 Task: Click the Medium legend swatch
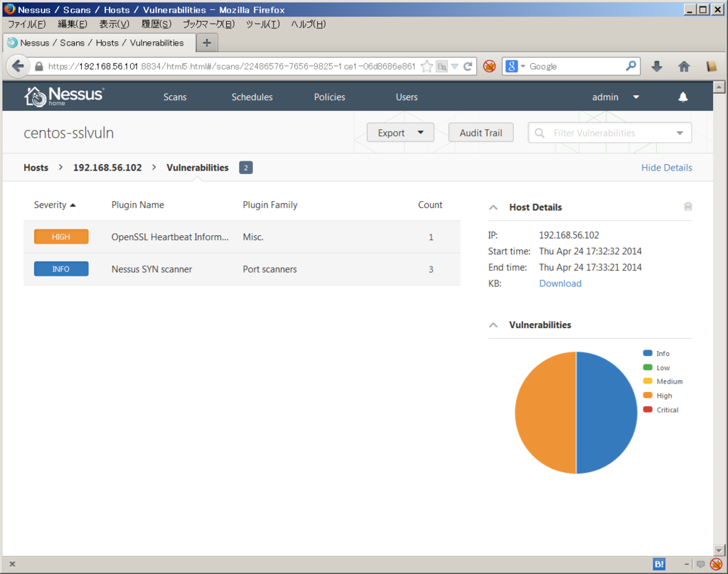(x=648, y=381)
